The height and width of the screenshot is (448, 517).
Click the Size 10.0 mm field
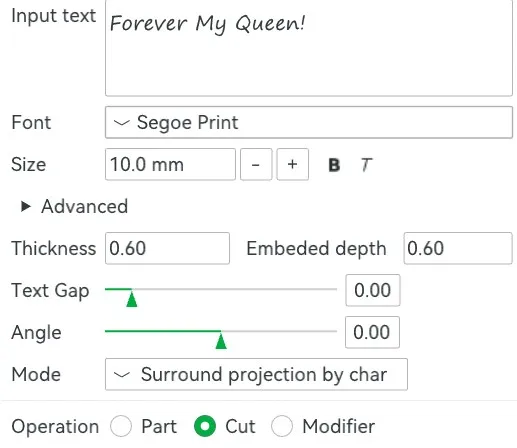tap(170, 165)
